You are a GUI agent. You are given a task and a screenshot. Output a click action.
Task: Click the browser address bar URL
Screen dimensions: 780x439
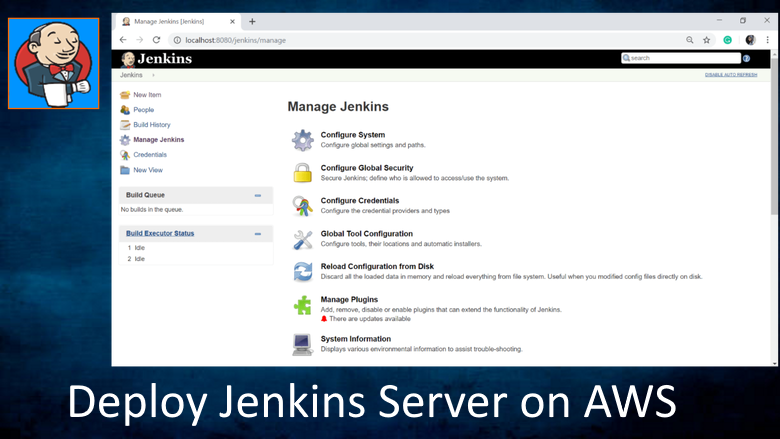(235, 40)
